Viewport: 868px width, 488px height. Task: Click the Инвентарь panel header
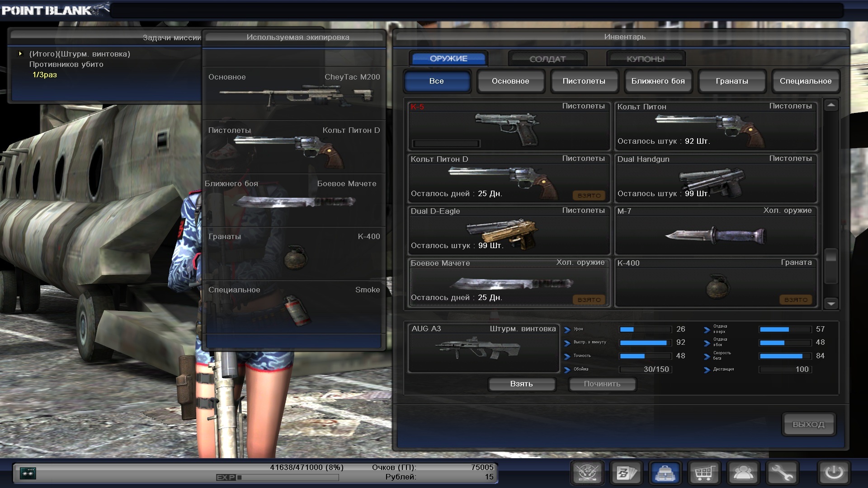625,37
